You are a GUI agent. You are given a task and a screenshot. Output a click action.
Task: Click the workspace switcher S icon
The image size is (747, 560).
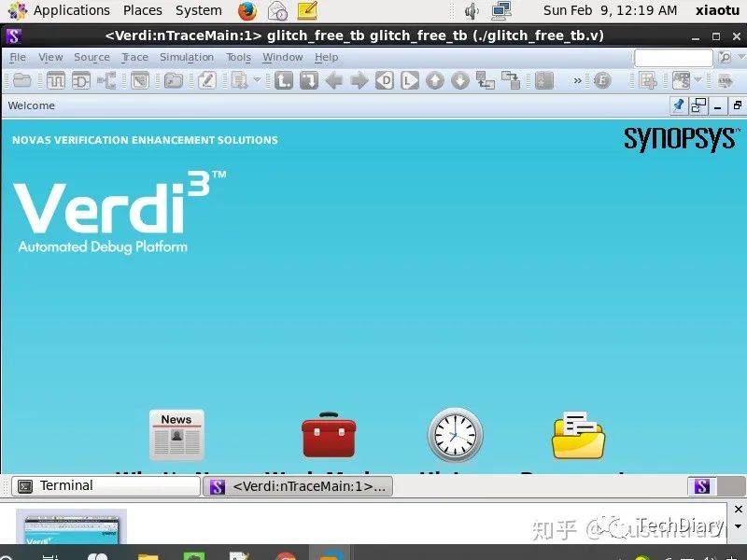pos(702,486)
